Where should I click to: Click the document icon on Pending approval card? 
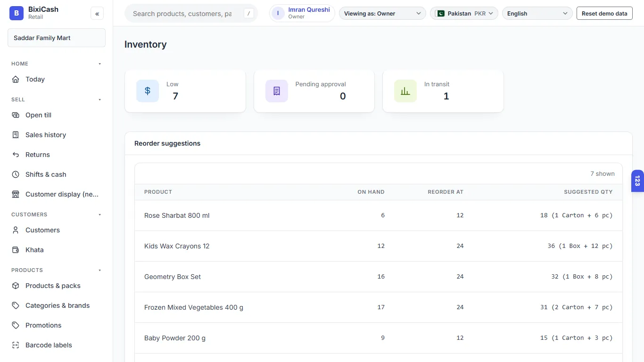click(277, 91)
